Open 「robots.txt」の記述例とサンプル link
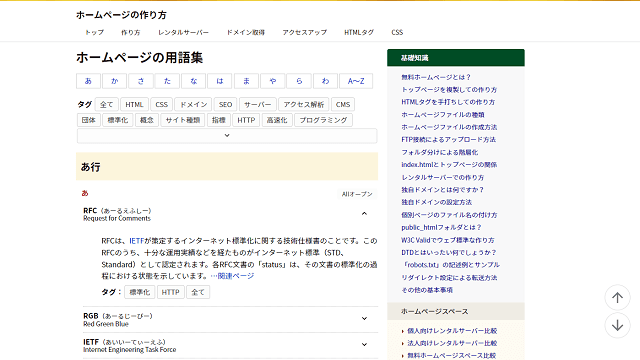640x360 pixels. click(451, 265)
